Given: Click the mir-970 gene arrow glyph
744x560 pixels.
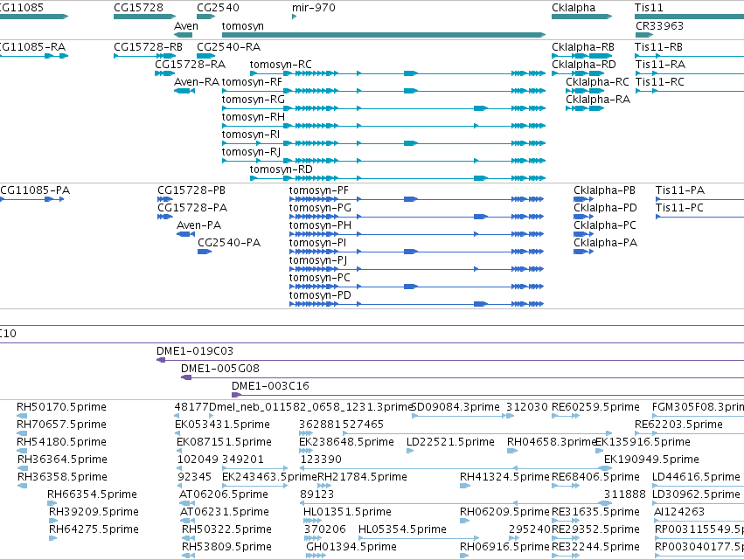Looking at the screenshot, I should [294, 17].
